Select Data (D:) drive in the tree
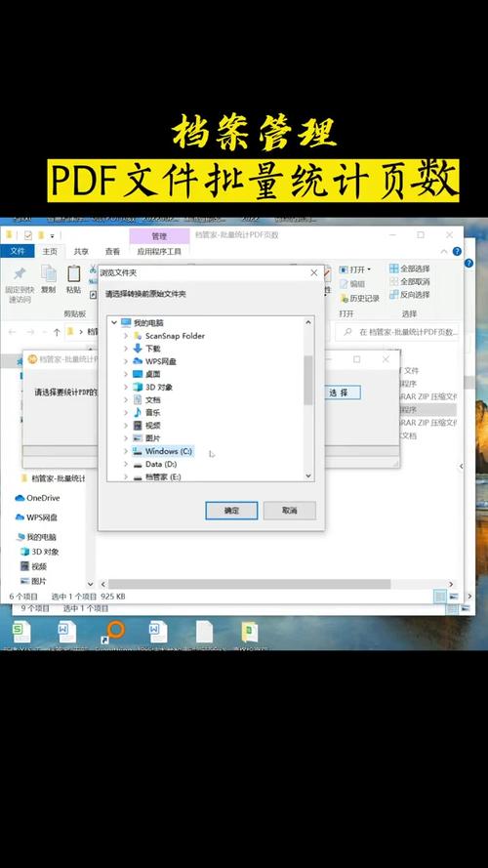Viewport: 488px width, 868px height. coord(161,464)
